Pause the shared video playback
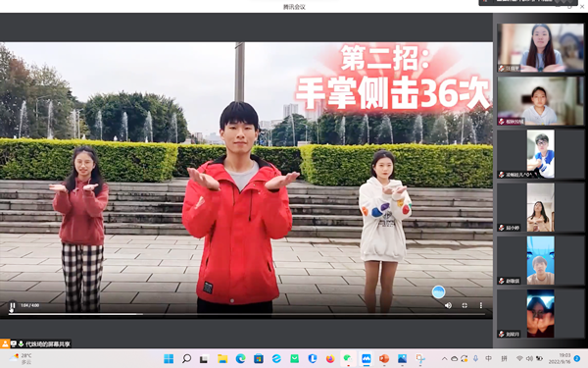This screenshot has height=368, width=588. pyautogui.click(x=13, y=305)
